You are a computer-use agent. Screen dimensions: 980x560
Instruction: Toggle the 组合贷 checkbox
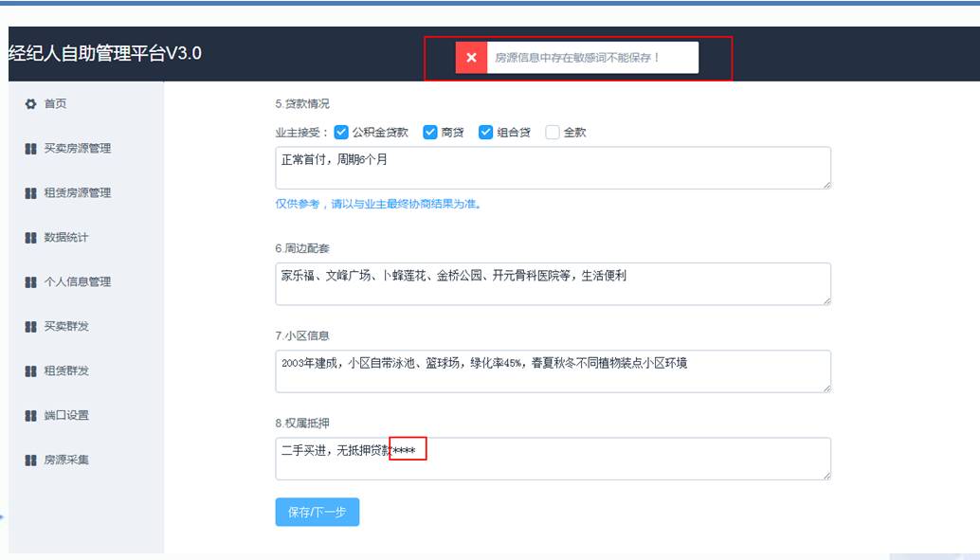point(486,133)
